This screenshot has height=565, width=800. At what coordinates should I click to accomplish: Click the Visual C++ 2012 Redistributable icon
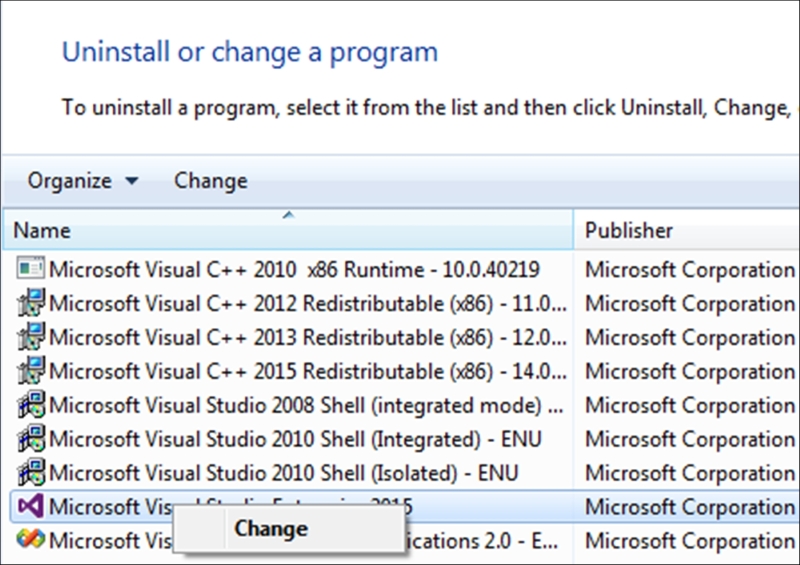(x=31, y=302)
